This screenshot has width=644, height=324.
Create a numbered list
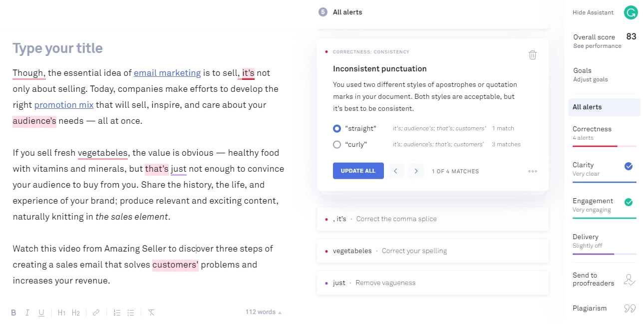click(x=117, y=312)
